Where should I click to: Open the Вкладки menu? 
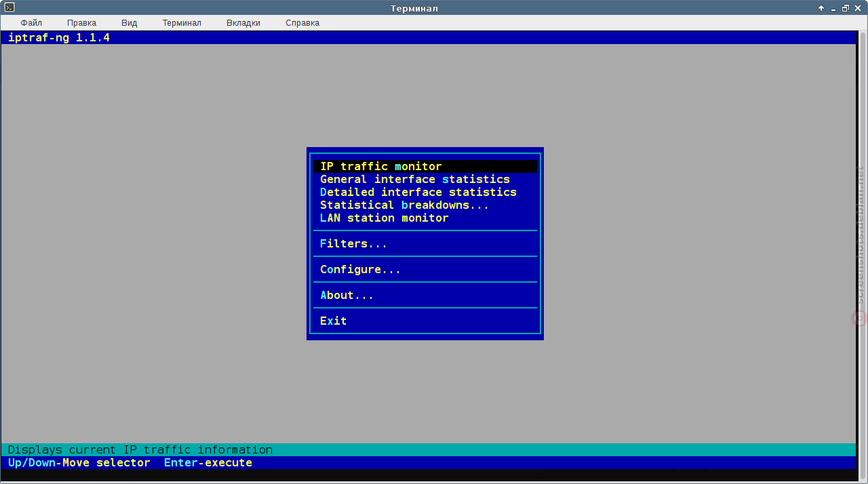[x=243, y=22]
